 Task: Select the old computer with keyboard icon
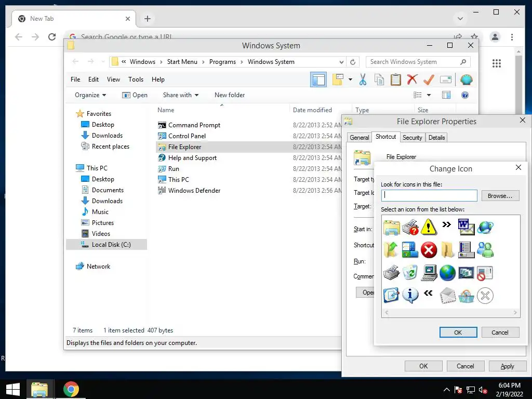[x=429, y=273]
